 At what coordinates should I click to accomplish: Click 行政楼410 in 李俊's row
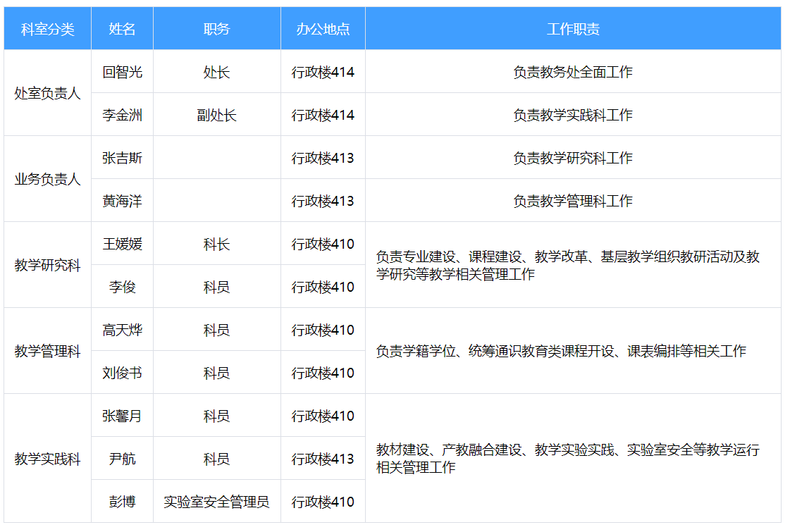point(323,287)
